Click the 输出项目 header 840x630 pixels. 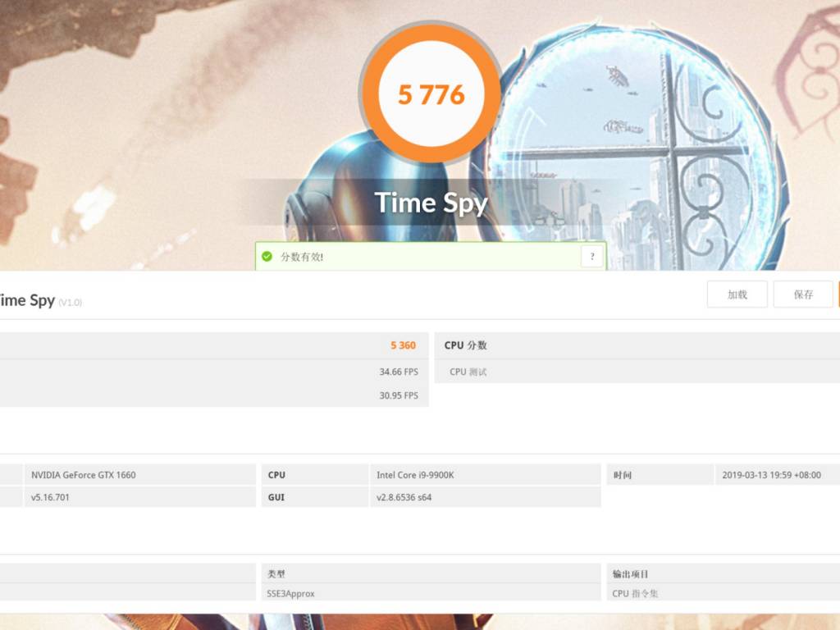point(631,573)
